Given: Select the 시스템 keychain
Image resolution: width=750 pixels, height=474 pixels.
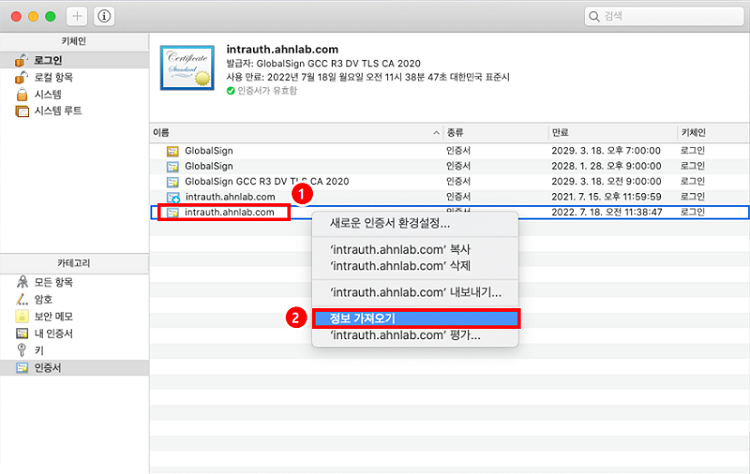Looking at the screenshot, I should point(74,94).
